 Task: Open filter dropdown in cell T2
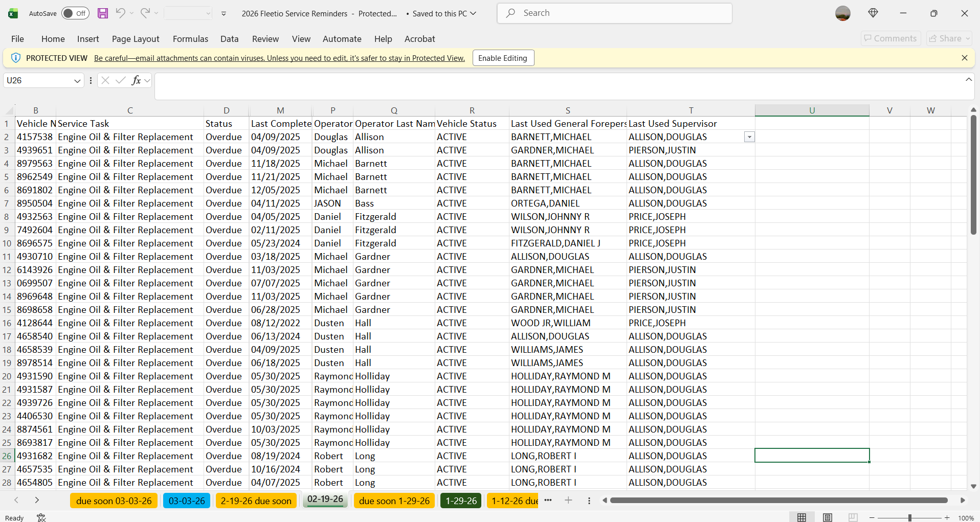[x=749, y=137]
